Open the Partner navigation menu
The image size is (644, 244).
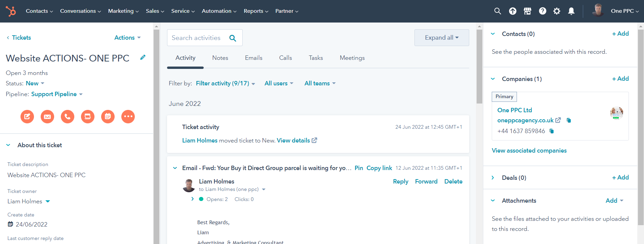[x=287, y=11]
